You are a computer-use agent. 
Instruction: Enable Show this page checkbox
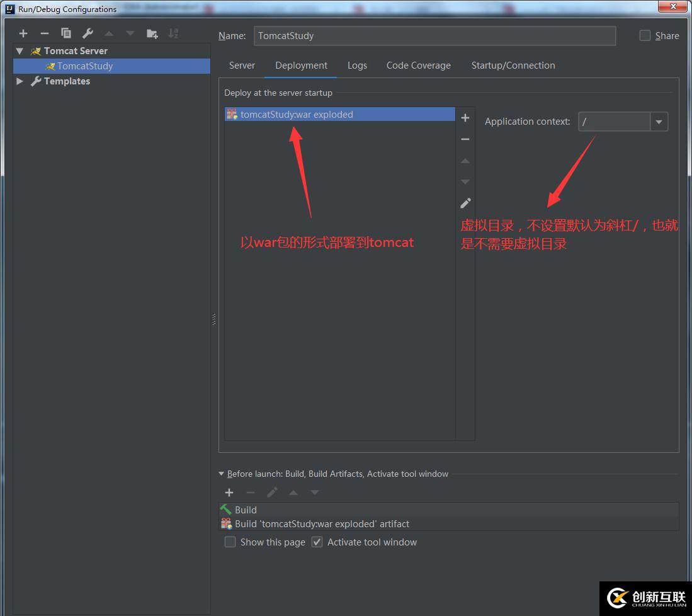[x=230, y=542]
